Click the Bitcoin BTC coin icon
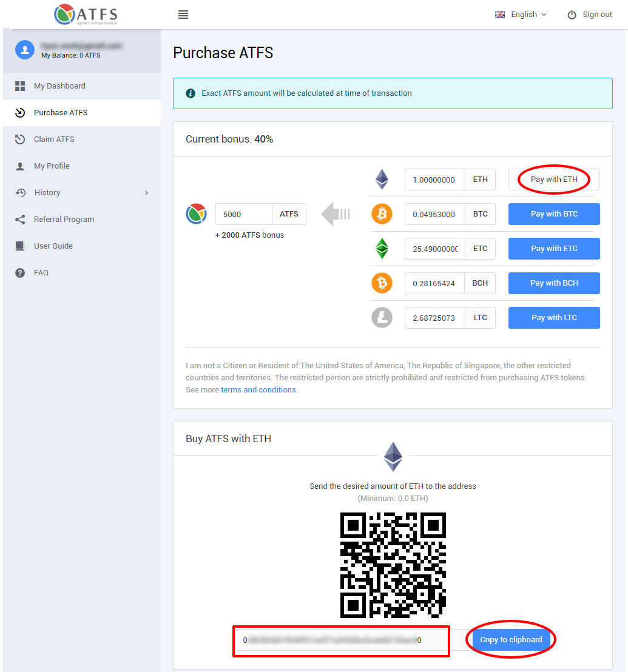 382,214
